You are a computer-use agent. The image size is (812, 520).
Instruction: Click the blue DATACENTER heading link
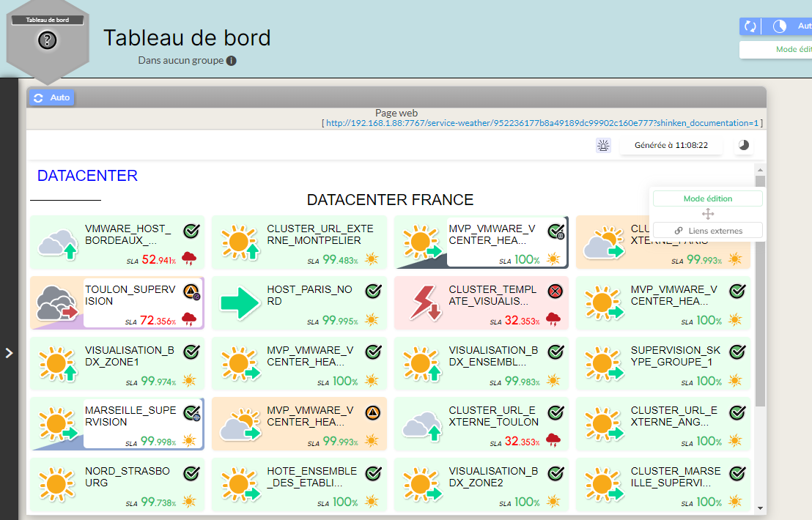pyautogui.click(x=87, y=176)
